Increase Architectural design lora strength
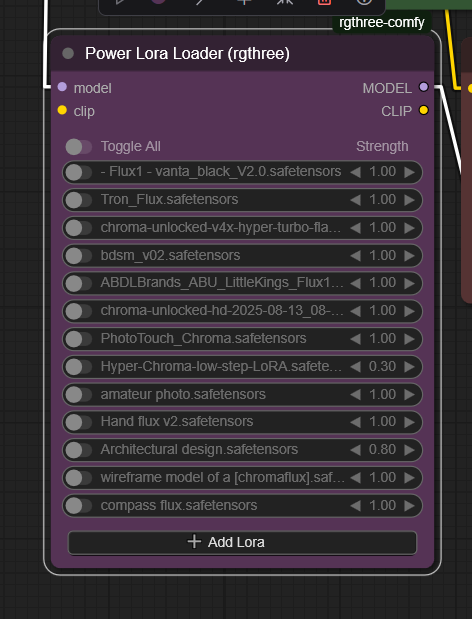This screenshot has height=619, width=472. coord(409,450)
